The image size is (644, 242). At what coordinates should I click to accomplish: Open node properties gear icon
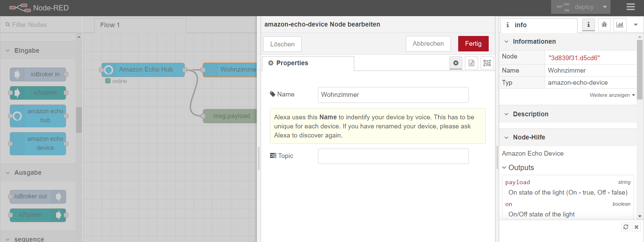tap(456, 63)
